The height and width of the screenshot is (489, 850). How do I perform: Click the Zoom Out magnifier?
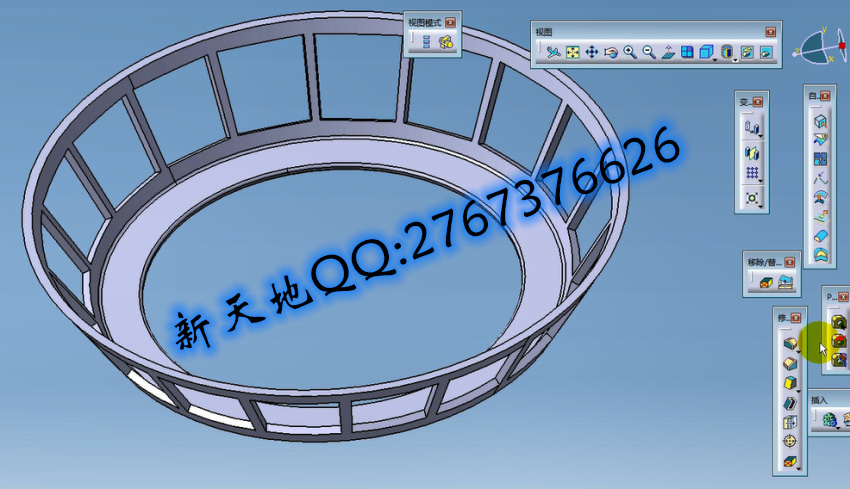tap(648, 52)
